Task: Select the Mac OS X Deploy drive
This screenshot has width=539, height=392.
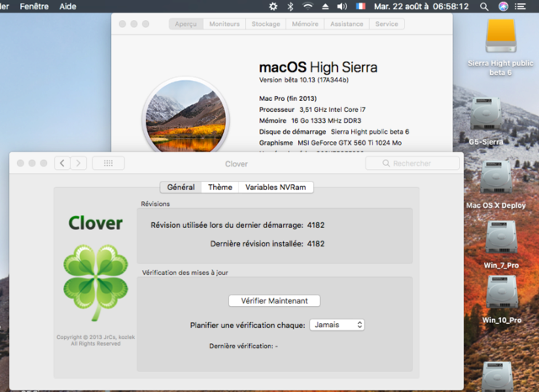Action: coord(496,177)
